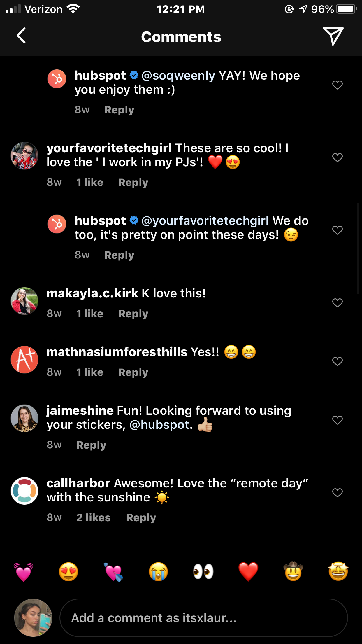Screen dimensions: 362x644
Task: Insert the star-struck emoji
Action: tap(338, 572)
